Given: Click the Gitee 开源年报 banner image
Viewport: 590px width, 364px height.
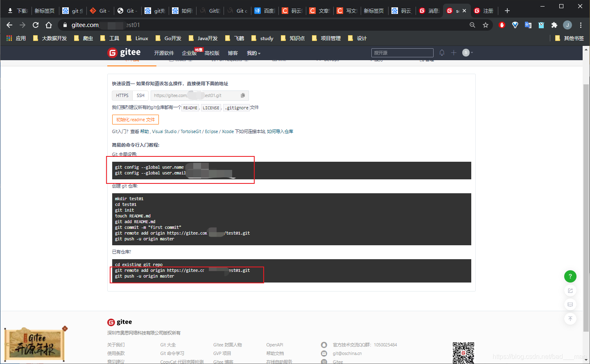Looking at the screenshot, I should [x=36, y=344].
